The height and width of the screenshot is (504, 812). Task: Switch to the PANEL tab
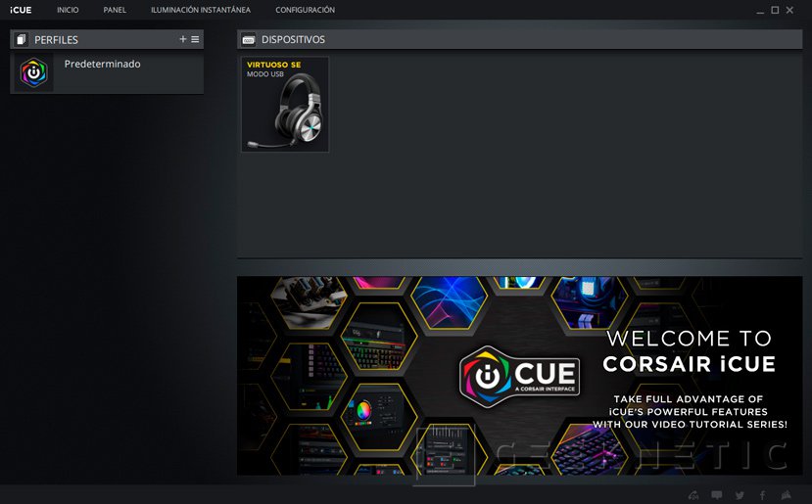115,10
